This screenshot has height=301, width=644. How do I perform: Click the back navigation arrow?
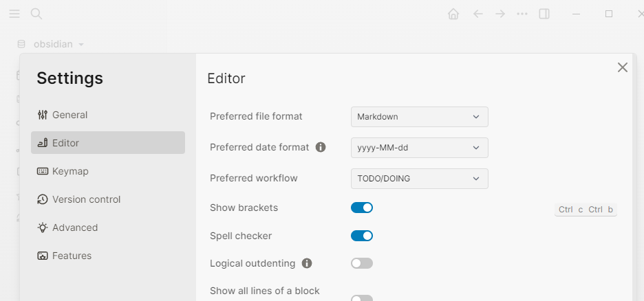[477, 14]
